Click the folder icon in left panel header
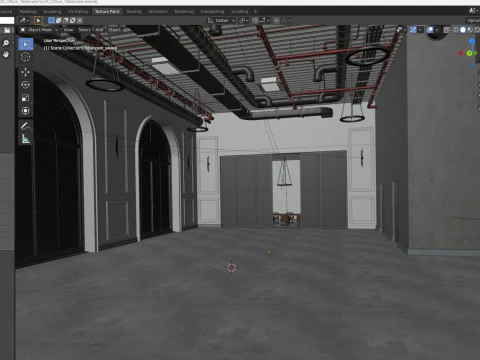This screenshot has width=480, height=360. [7, 30]
